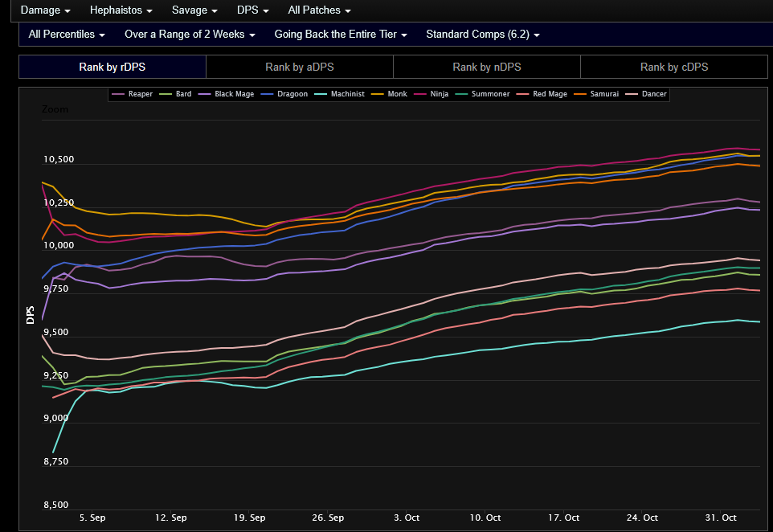773x532 pixels.
Task: Toggle Monk series in chart legend
Action: coord(390,94)
